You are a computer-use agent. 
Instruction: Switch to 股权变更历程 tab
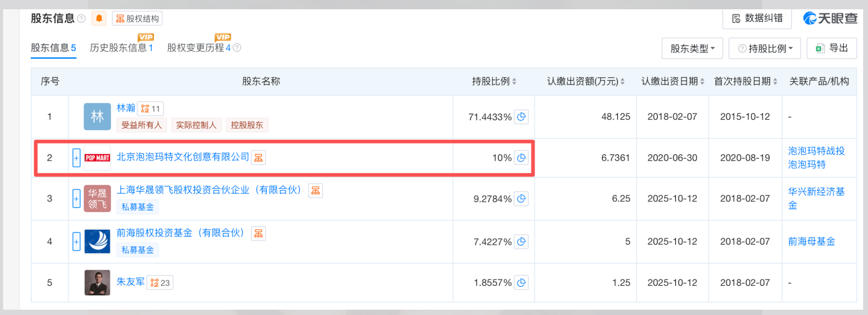pyautogui.click(x=199, y=48)
